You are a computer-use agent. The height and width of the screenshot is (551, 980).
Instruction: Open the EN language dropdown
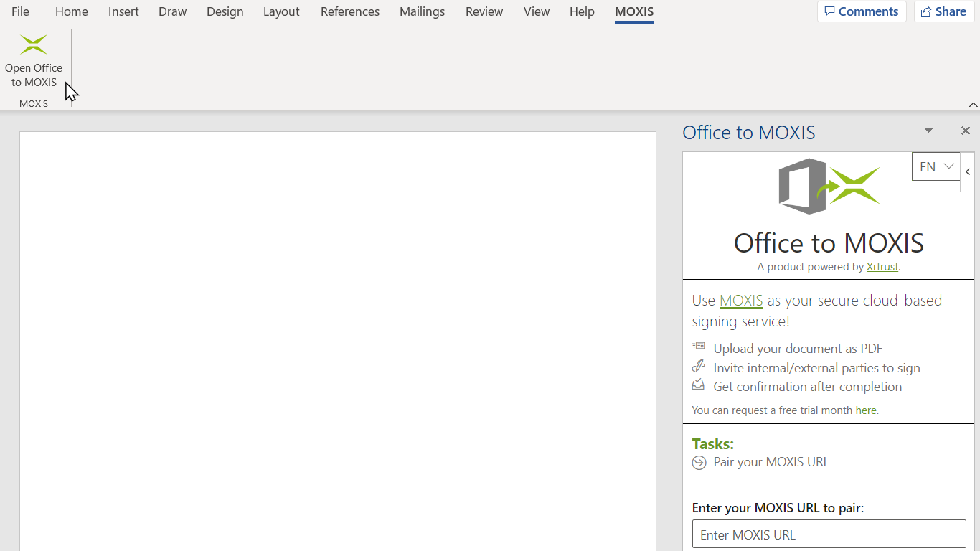tap(936, 166)
